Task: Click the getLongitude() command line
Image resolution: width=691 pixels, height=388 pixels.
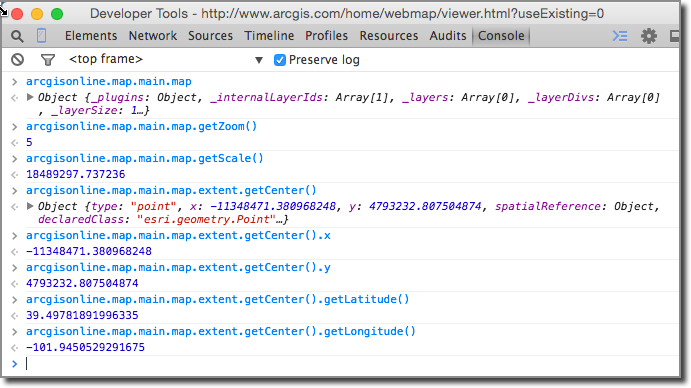Action: pos(221,332)
